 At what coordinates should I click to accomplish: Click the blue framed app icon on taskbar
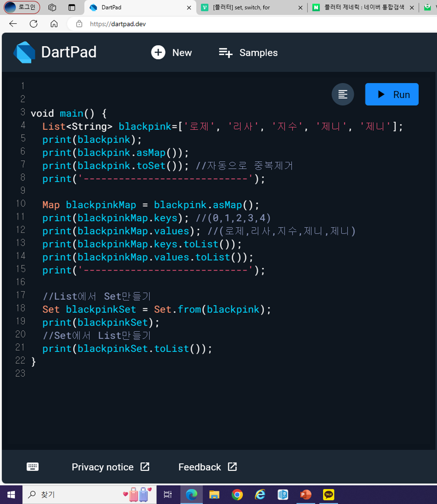283,495
